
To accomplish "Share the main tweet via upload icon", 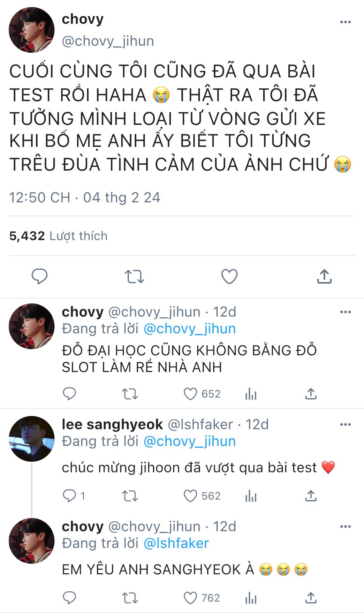I will tap(324, 276).
